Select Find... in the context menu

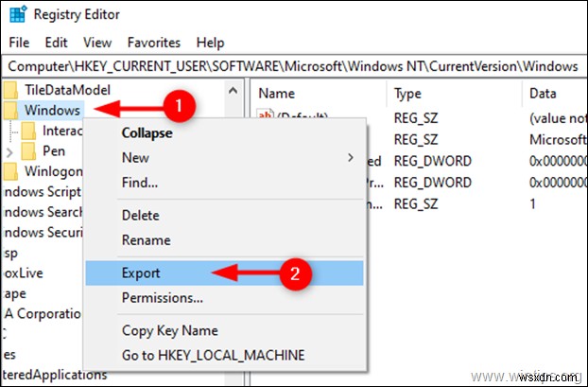coord(224,183)
